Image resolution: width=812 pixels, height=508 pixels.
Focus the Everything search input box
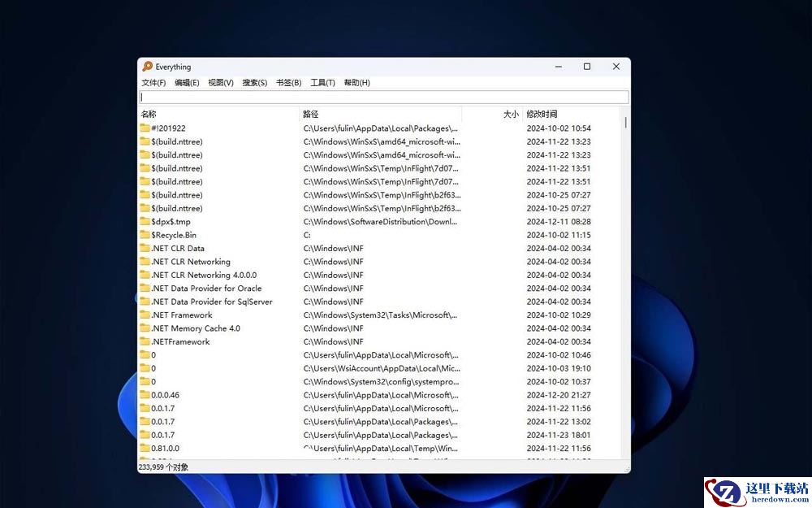[384, 97]
